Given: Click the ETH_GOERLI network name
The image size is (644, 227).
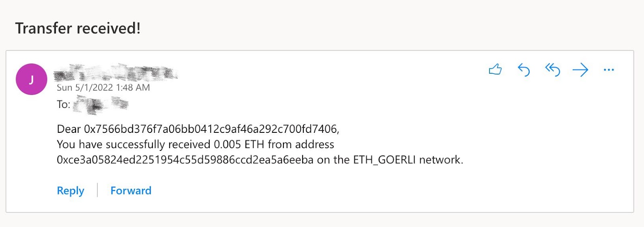Looking at the screenshot, I should pos(384,160).
